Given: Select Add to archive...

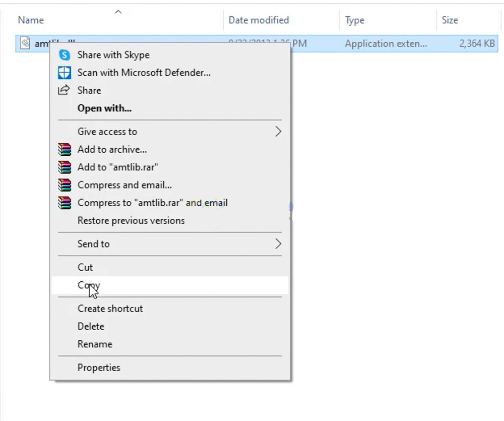Looking at the screenshot, I should point(170,150).
